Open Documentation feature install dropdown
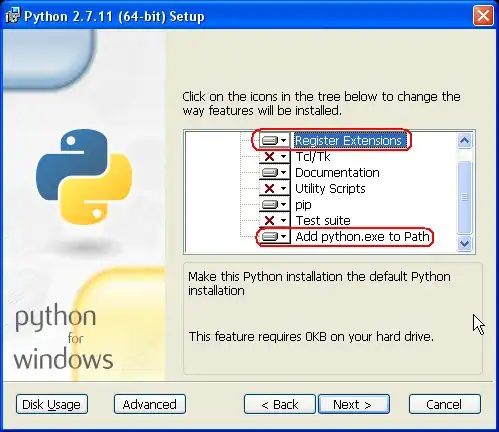This screenshot has height=432, width=499. (x=274, y=172)
